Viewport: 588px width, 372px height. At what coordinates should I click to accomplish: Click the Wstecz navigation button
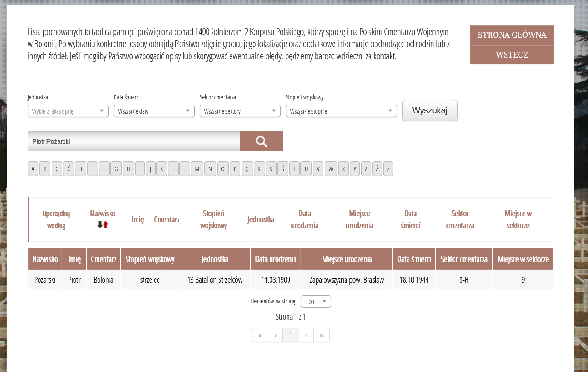[x=512, y=55]
